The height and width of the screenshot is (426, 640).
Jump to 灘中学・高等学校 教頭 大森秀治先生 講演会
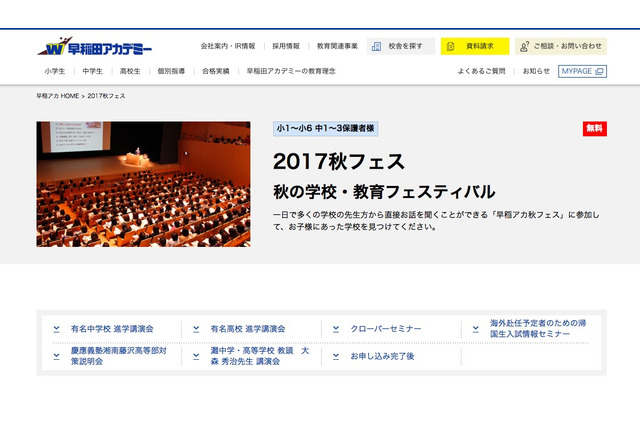(x=260, y=356)
